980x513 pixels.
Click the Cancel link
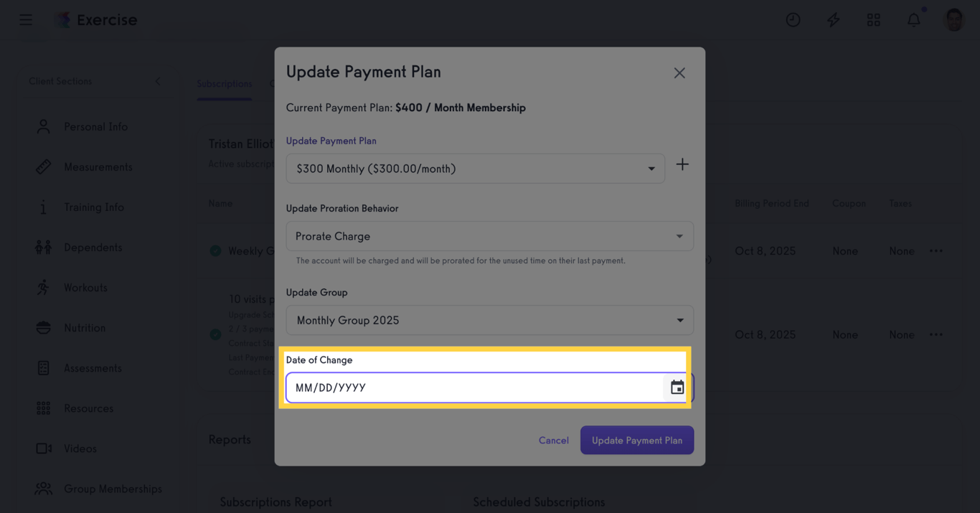tap(553, 441)
